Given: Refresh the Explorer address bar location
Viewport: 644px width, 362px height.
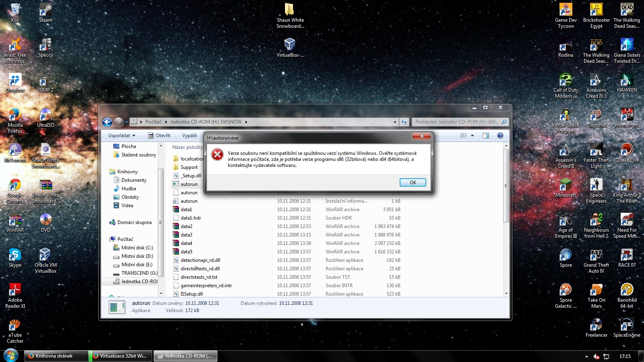Looking at the screenshot, I should point(404,122).
